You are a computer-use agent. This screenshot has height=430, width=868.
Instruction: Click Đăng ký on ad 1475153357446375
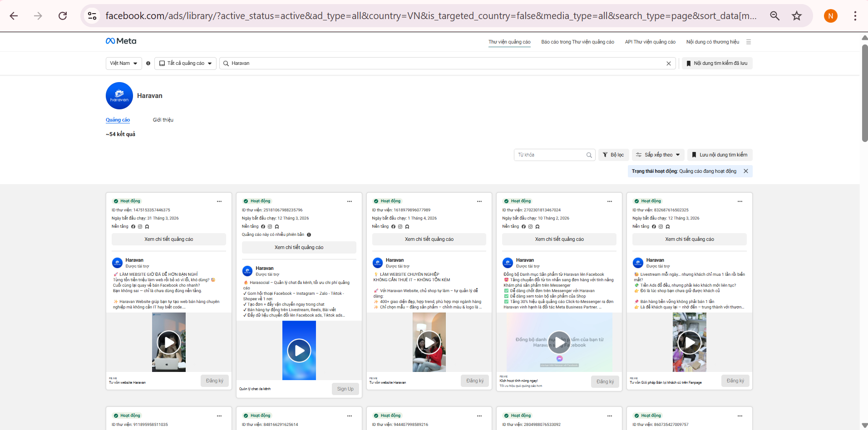215,381
